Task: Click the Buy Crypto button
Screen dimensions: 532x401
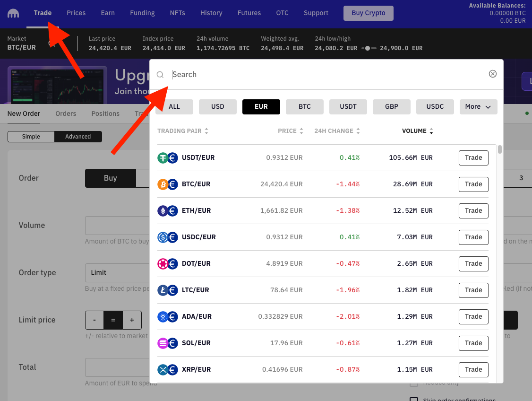Action: tap(369, 13)
